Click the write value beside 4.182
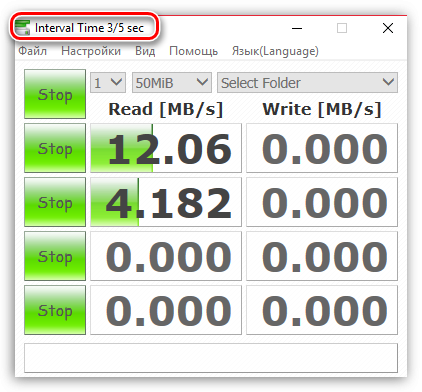Image resolution: width=422 pixels, height=392 pixels. point(322,202)
